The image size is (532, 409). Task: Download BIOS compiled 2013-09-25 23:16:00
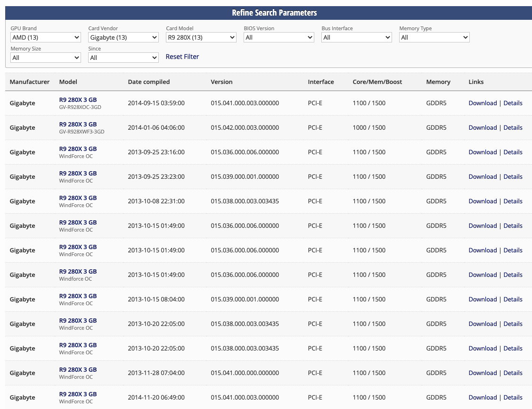tap(483, 152)
